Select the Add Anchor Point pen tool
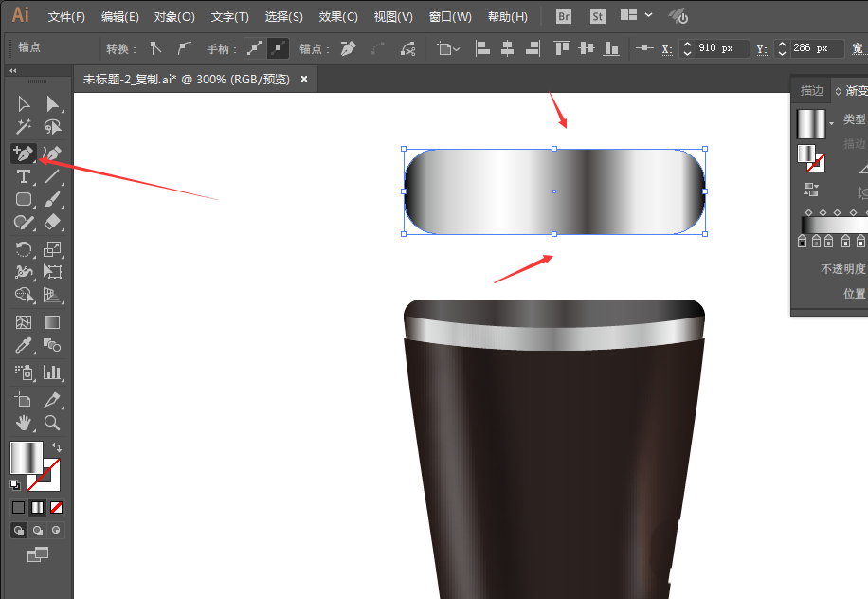The width and height of the screenshot is (868, 599). (x=24, y=153)
